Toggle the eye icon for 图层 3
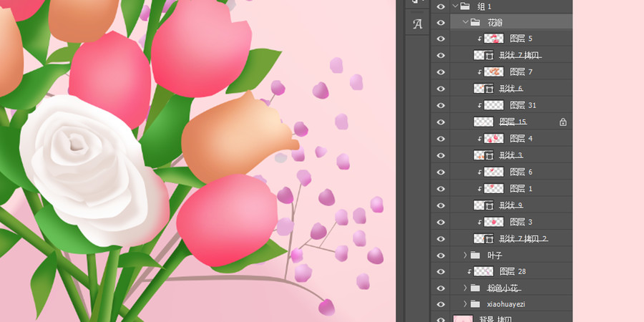Viewport: 644px width, 322px height. coord(441,222)
